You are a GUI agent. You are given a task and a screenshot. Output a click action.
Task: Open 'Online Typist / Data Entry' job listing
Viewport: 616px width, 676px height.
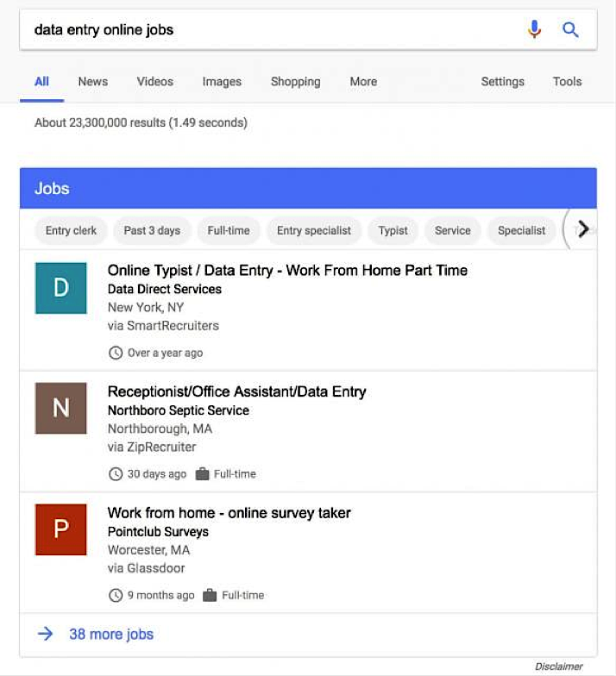[288, 271]
